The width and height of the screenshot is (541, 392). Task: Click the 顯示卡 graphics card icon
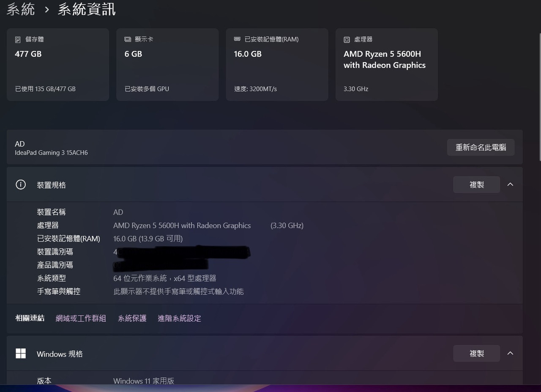tap(127, 39)
